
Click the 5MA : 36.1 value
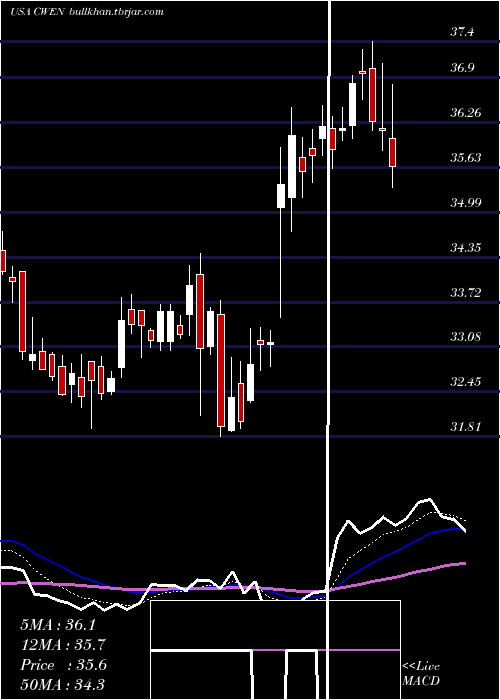[x=58, y=625]
